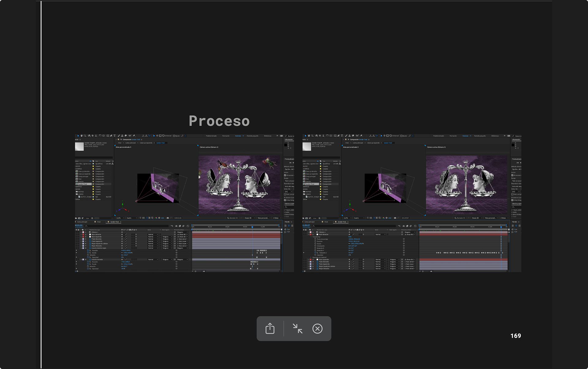Click the "Proceso" heading text
588x369 pixels.
(219, 121)
